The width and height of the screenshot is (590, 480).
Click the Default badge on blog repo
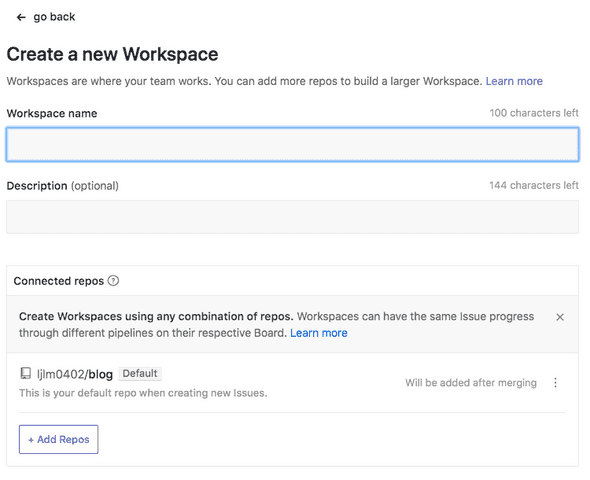tap(140, 374)
